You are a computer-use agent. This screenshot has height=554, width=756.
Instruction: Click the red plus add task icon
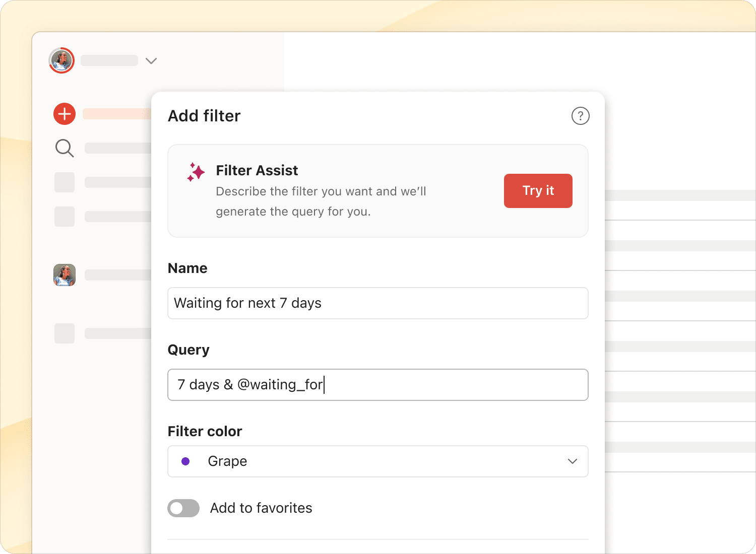coord(65,114)
